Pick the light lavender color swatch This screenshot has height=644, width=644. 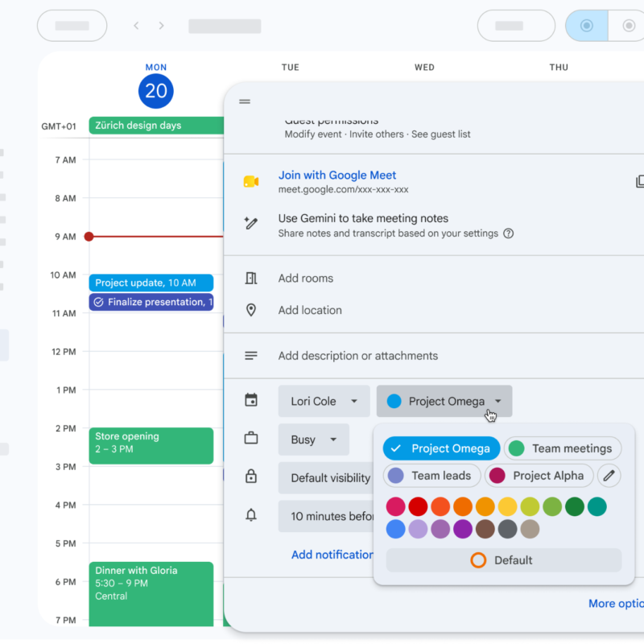418,529
